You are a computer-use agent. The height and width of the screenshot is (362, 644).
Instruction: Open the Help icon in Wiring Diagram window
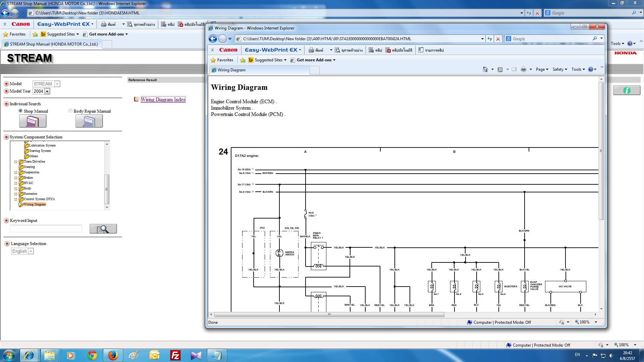590,69
